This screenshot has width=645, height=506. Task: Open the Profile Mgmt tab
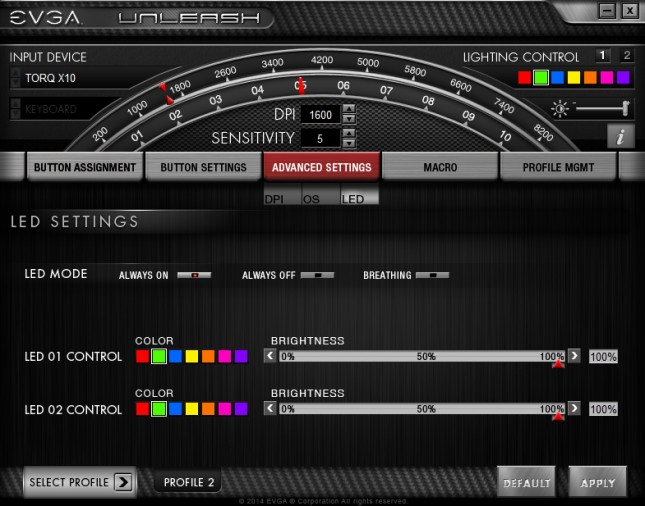(558, 167)
